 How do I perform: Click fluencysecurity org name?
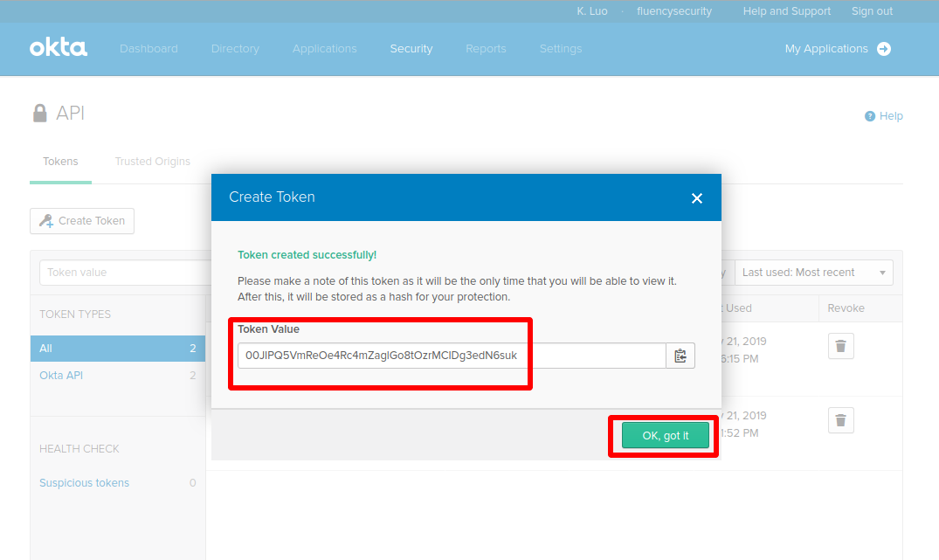pyautogui.click(x=674, y=11)
